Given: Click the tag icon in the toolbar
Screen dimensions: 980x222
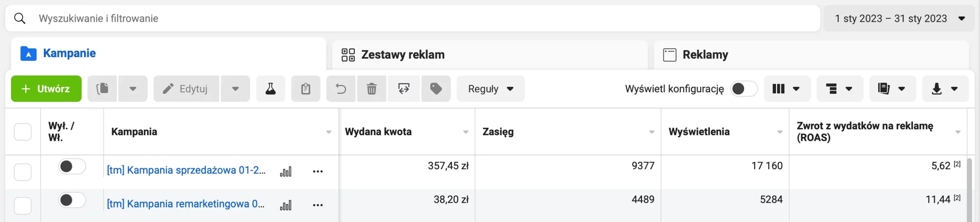Looking at the screenshot, I should 436,88.
